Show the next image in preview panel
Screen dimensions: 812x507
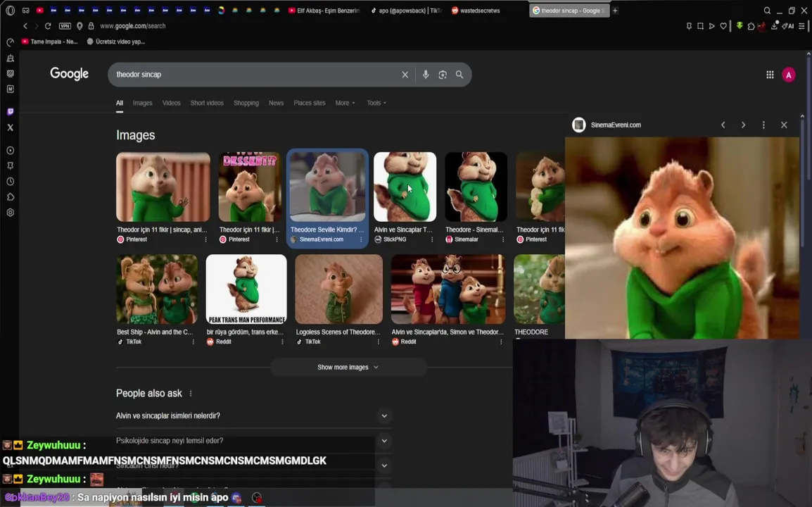point(744,125)
